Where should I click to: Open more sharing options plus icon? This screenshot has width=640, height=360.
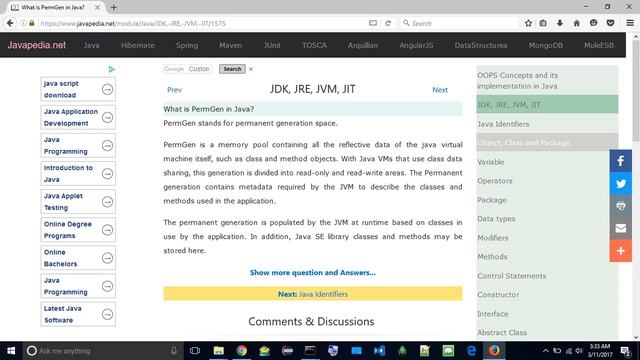pyautogui.click(x=620, y=251)
